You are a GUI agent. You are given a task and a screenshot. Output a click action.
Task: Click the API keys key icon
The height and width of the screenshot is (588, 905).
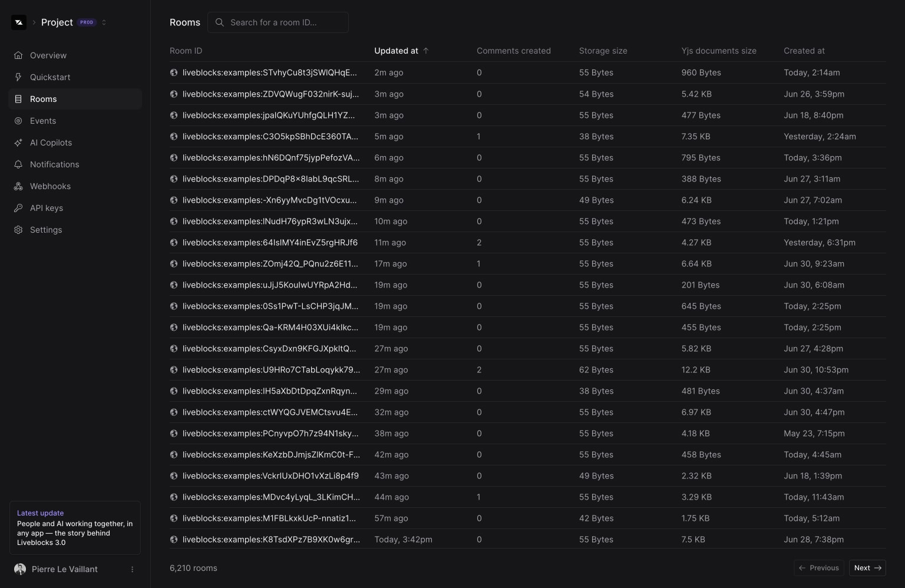18,208
